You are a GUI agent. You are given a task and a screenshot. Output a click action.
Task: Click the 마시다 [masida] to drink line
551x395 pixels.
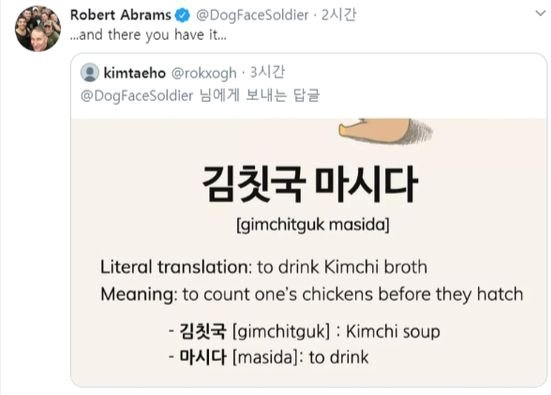[x=268, y=357]
